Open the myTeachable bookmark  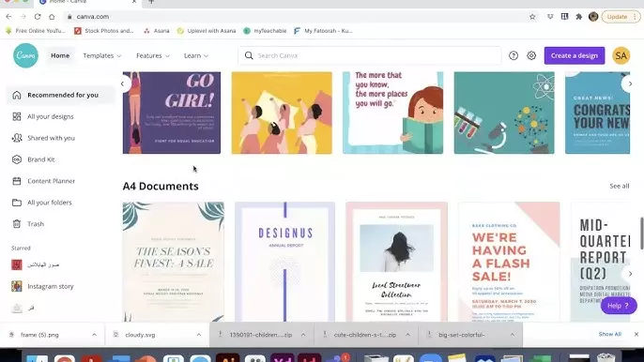coord(265,31)
